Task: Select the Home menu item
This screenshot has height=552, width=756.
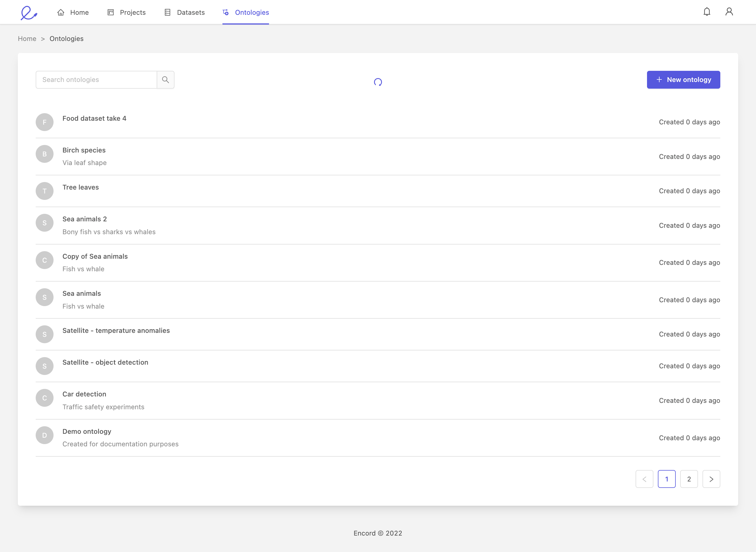Action: coord(73,12)
